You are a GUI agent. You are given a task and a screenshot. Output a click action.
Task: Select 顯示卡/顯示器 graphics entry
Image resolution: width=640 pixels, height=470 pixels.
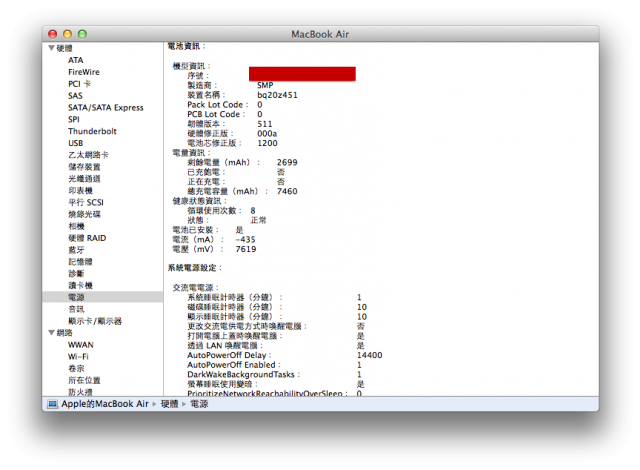coord(95,321)
